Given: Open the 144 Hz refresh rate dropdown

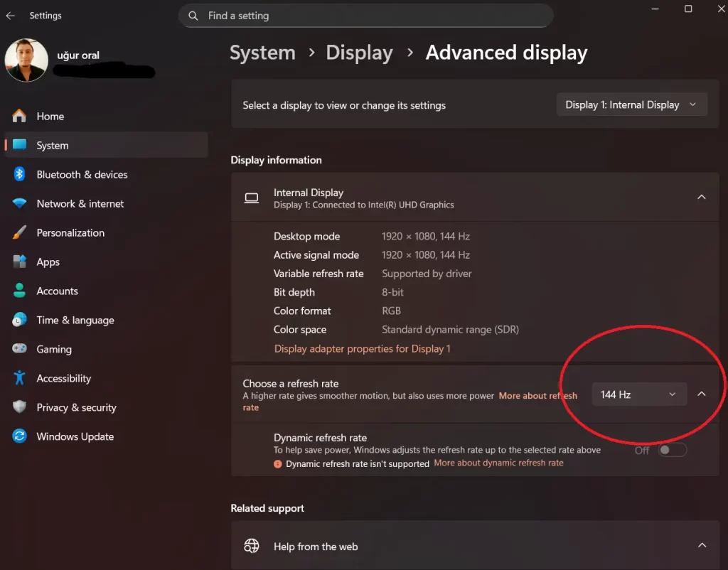Looking at the screenshot, I should pos(638,394).
